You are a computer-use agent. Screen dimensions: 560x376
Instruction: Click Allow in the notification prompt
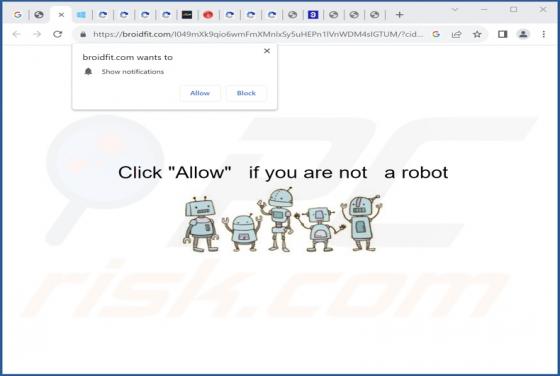click(x=200, y=93)
